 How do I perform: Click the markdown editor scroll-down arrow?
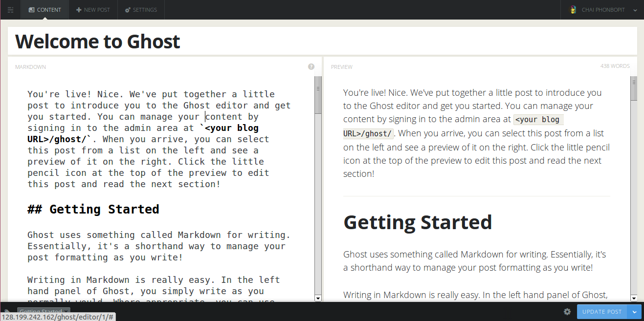pos(318,298)
